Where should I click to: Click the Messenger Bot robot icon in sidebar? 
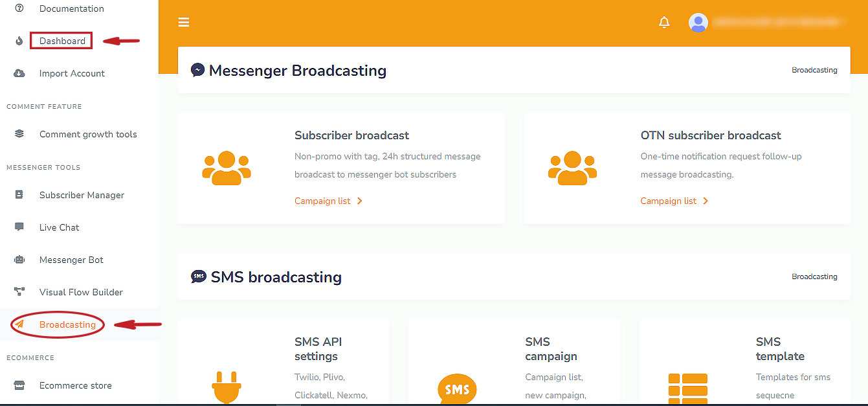coord(19,260)
